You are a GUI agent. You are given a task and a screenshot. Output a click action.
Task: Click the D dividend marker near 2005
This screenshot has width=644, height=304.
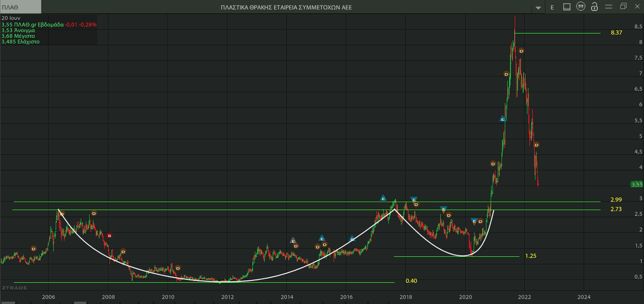pos(33,249)
